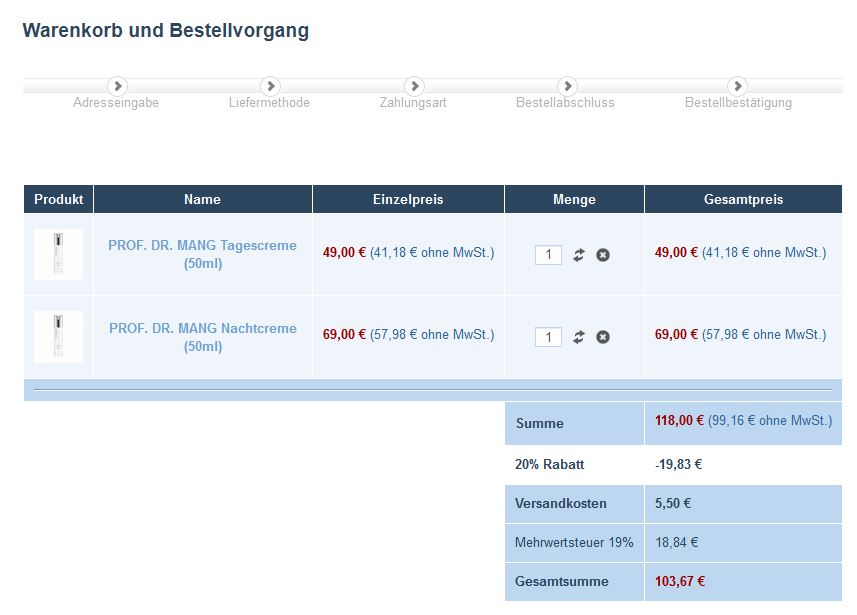This screenshot has height=615, width=857.
Task: Click the Nachtcreme product thumbnail
Action: click(x=58, y=337)
